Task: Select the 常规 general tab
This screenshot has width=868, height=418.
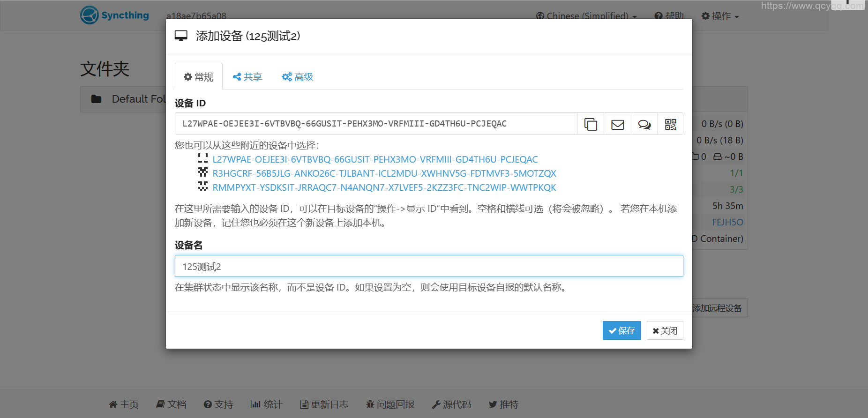Action: 199,77
